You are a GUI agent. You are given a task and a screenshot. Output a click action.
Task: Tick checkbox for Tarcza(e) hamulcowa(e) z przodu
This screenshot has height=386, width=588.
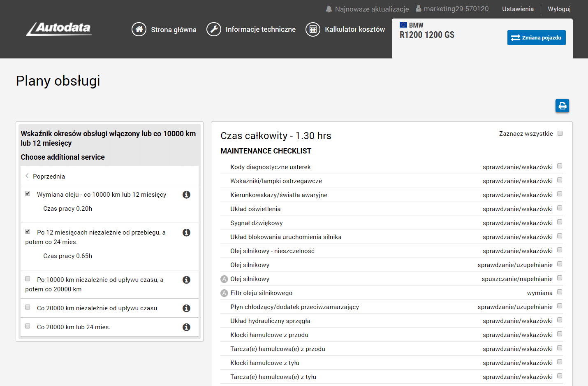(560, 348)
